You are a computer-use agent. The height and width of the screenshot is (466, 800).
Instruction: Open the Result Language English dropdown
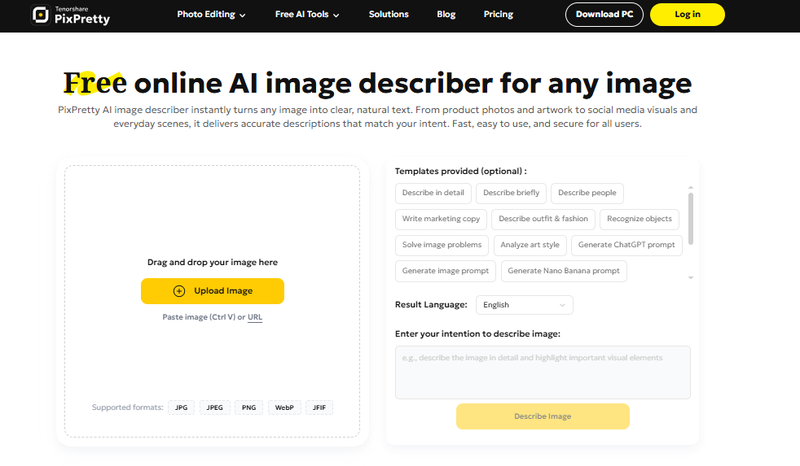524,305
